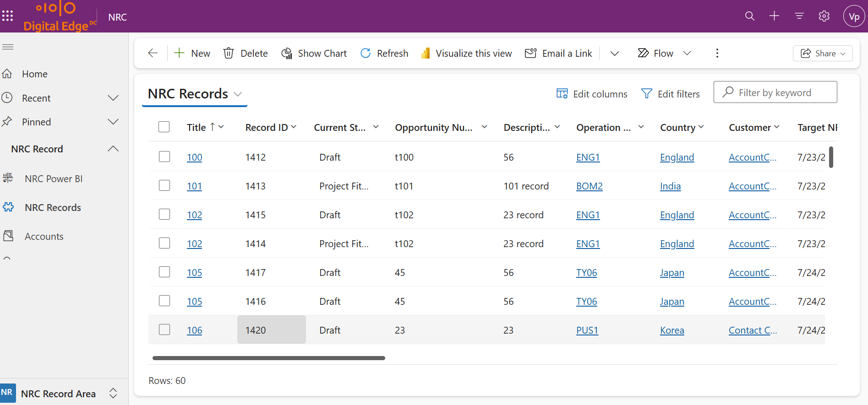Go back with the left arrow

click(153, 53)
